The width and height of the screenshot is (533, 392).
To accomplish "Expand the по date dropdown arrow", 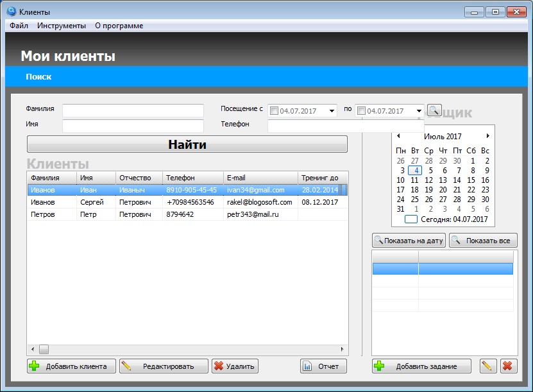I will point(419,111).
